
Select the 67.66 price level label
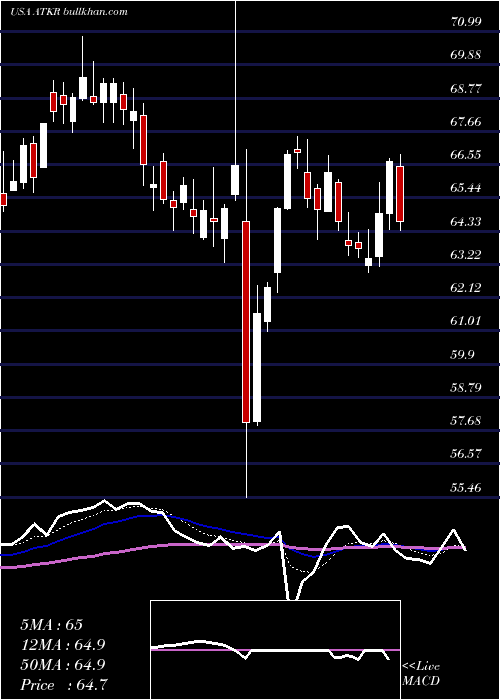(x=466, y=121)
